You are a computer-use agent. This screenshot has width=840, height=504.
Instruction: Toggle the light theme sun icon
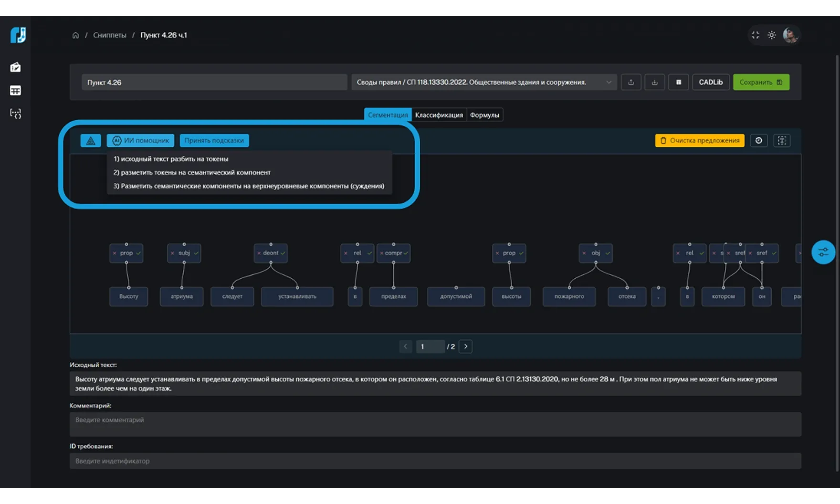(771, 35)
